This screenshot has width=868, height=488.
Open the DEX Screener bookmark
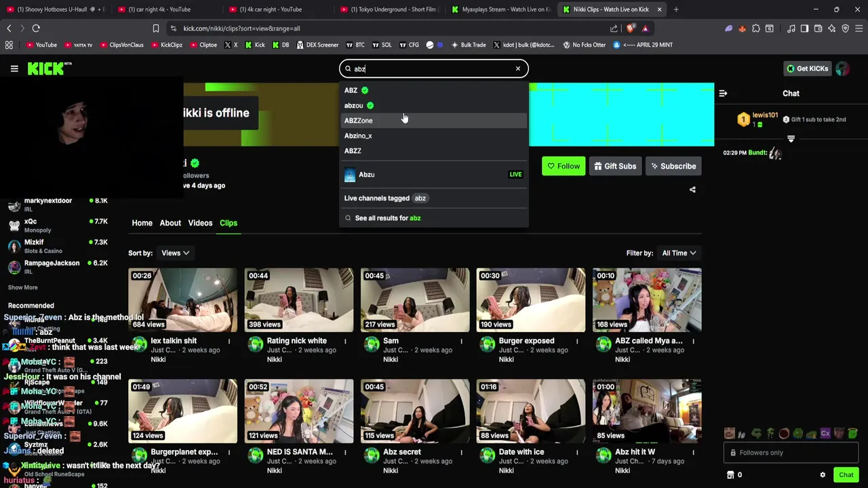coord(317,45)
